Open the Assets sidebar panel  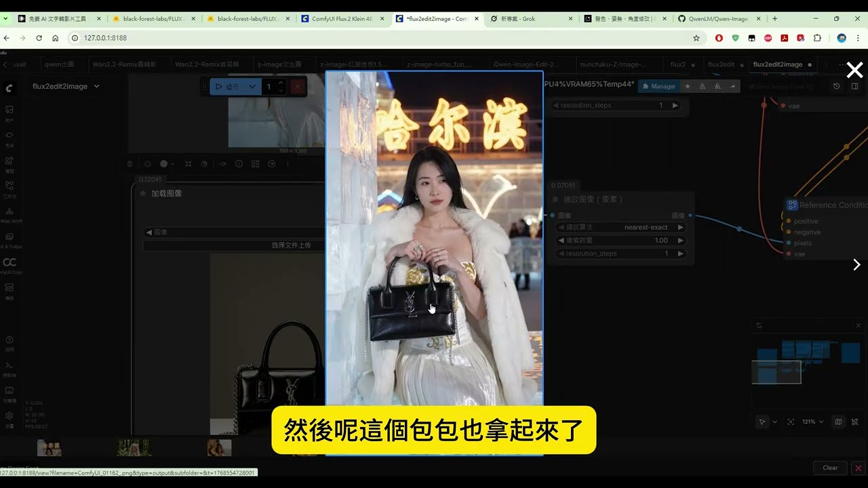click(x=9, y=112)
